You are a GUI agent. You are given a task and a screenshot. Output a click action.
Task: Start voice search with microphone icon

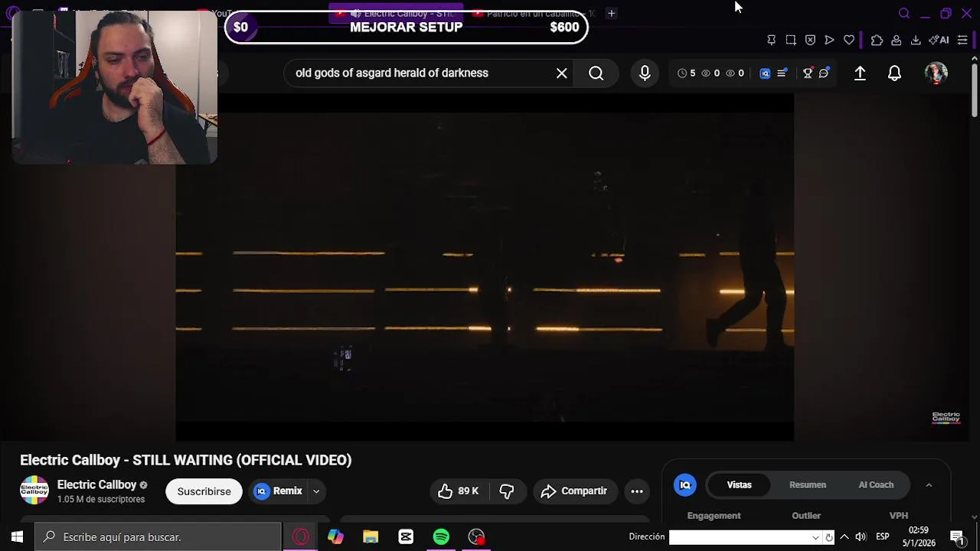click(x=645, y=73)
